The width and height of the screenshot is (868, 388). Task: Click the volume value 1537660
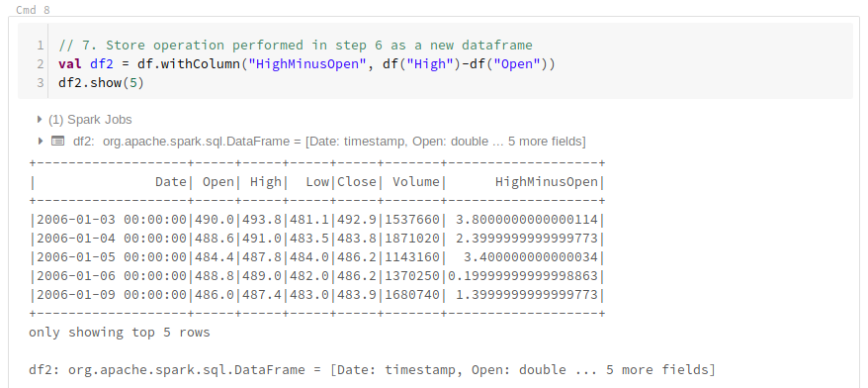pos(412,220)
